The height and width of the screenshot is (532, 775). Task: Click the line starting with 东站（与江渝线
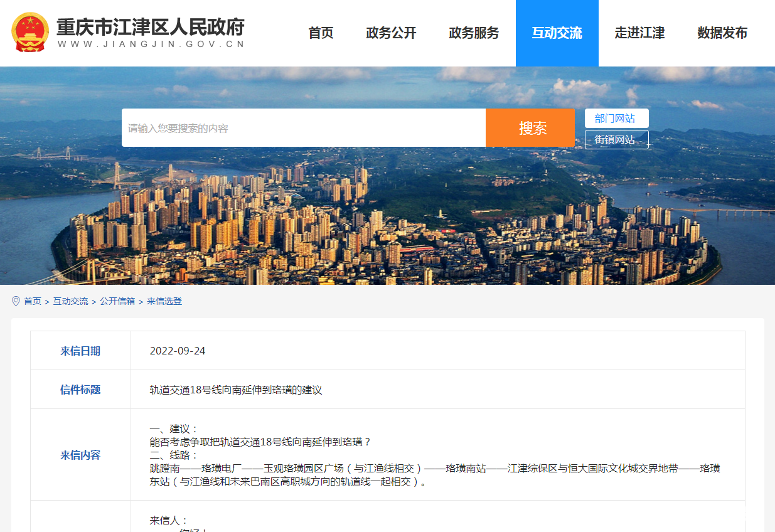point(290,482)
